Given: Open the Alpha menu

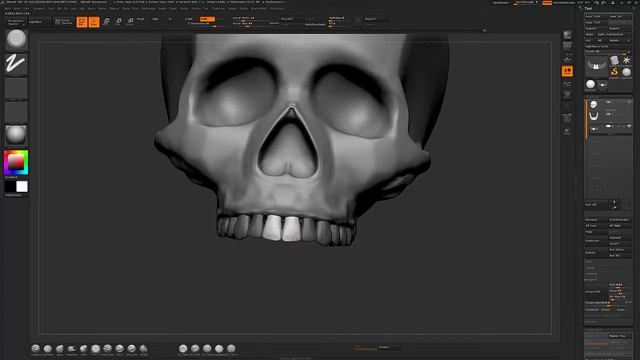Looking at the screenshot, I should tap(7, 8).
